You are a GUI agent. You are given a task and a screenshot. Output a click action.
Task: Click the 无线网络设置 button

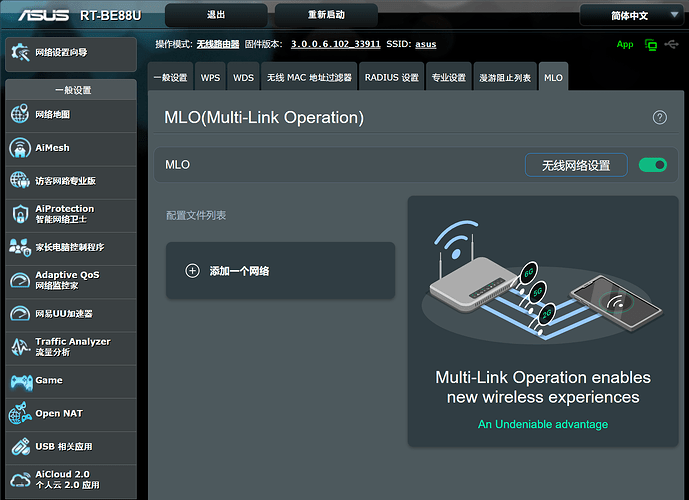pyautogui.click(x=576, y=165)
